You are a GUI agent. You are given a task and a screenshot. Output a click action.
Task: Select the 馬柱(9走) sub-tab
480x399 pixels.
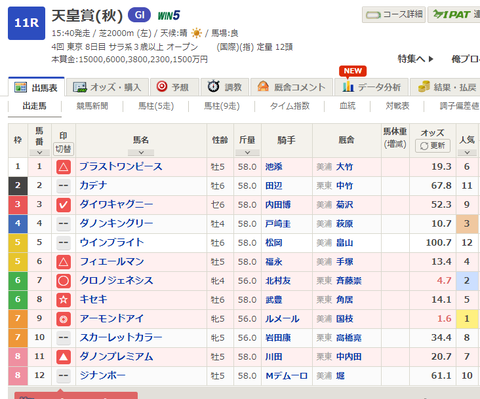coord(222,106)
